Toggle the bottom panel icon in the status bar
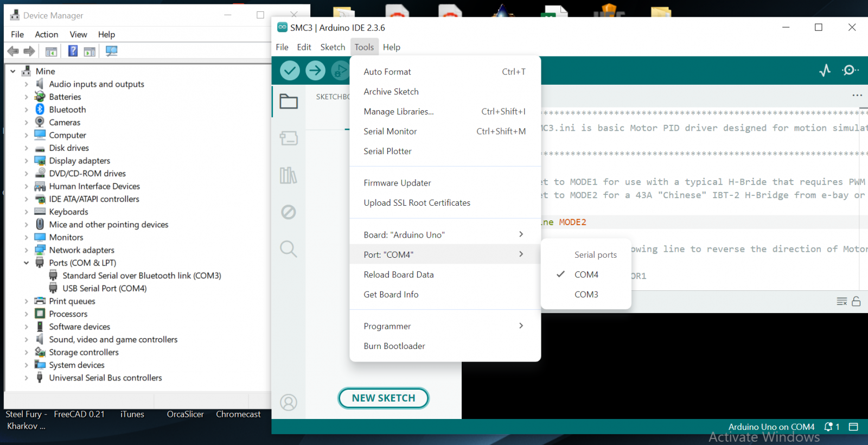The image size is (868, 445). 853,427
